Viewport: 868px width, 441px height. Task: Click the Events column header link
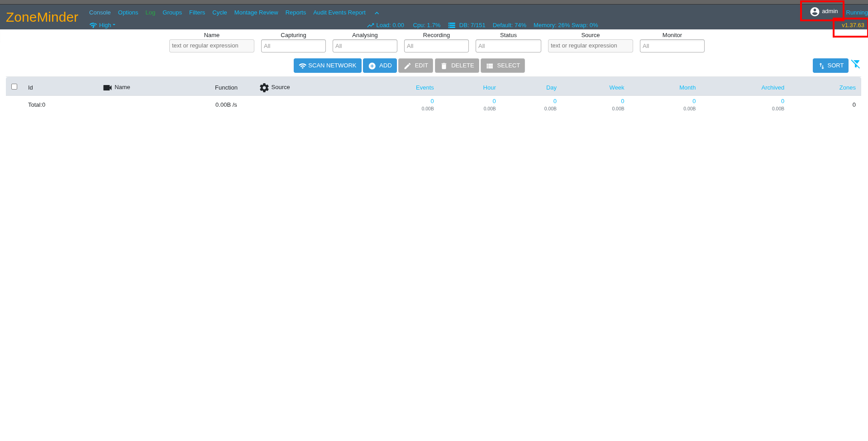(424, 88)
